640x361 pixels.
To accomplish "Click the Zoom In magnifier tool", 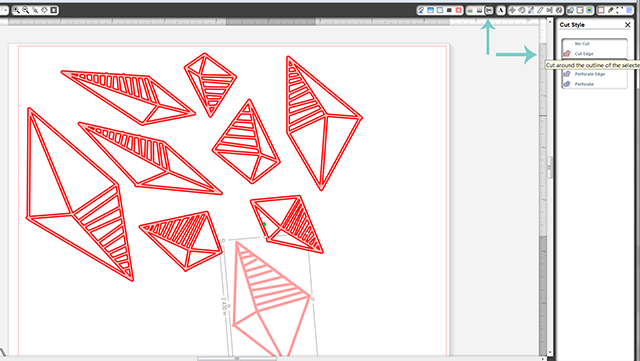I will click(16, 10).
